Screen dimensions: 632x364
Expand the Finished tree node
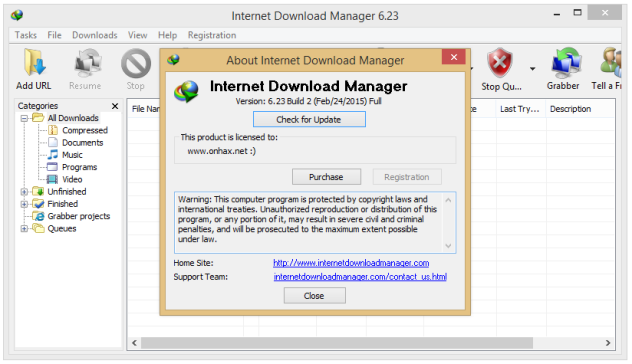point(24,204)
